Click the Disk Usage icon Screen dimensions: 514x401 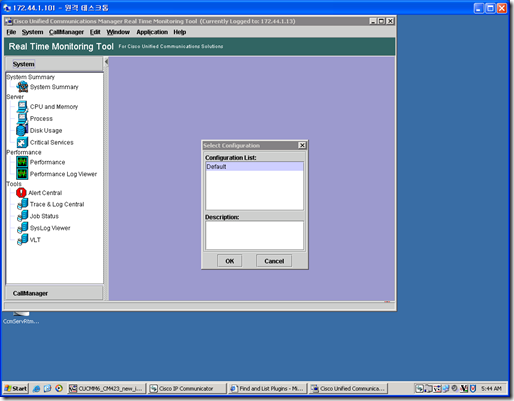[22, 130]
